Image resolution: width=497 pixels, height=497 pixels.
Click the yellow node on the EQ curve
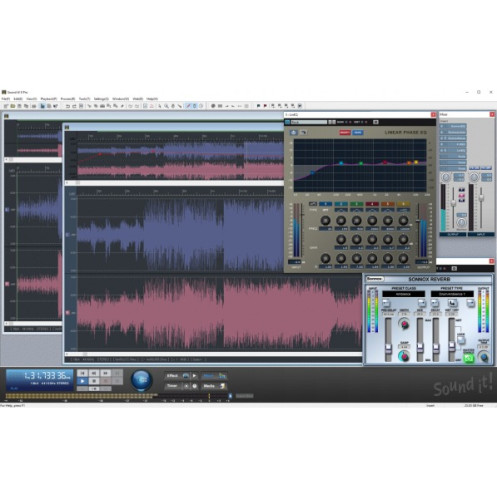click(416, 162)
